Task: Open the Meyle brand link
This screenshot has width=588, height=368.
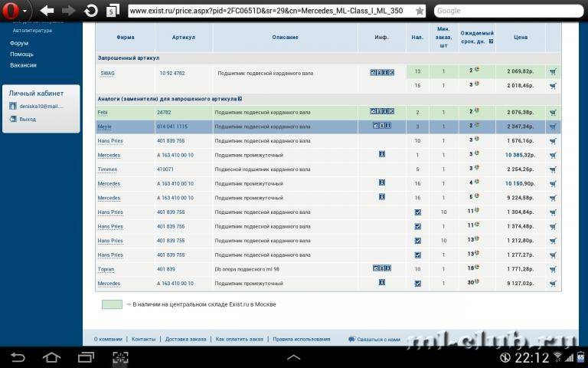Action: click(x=105, y=127)
